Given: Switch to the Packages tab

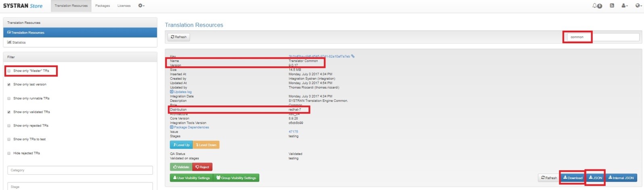Looking at the screenshot, I should pyautogui.click(x=102, y=6).
